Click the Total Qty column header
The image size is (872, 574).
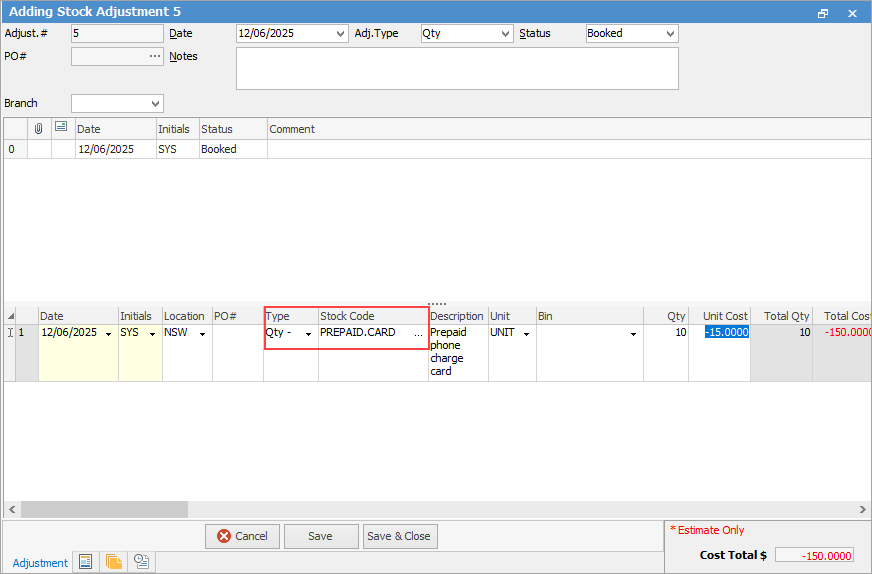[x=781, y=316]
